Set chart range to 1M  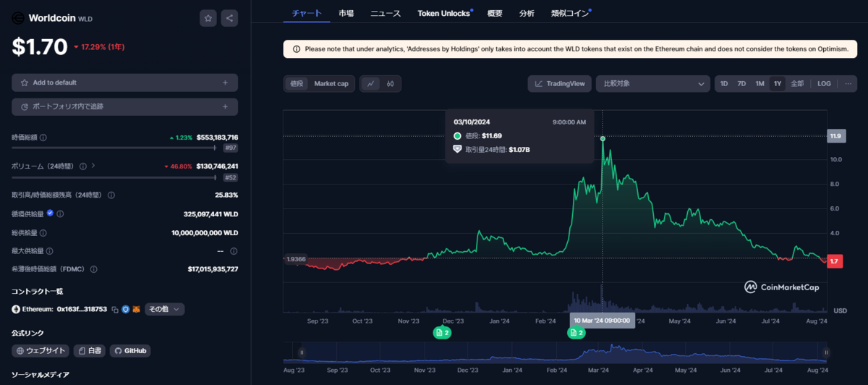(x=759, y=83)
